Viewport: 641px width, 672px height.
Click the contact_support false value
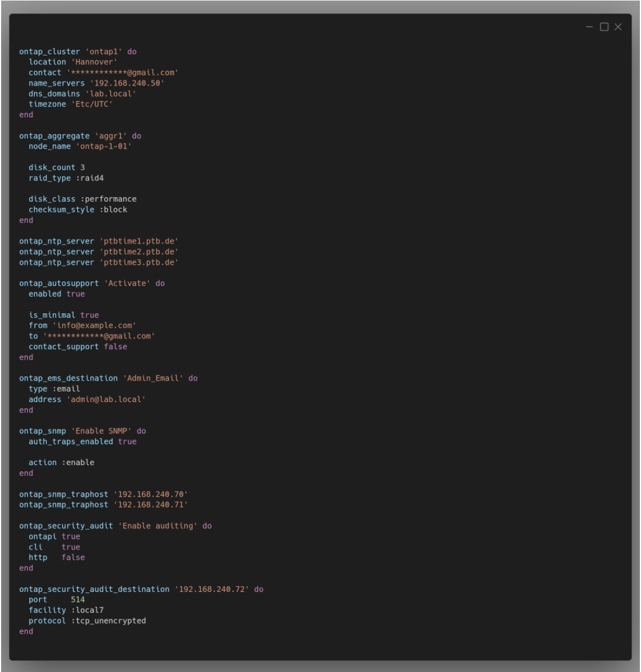[115, 346]
